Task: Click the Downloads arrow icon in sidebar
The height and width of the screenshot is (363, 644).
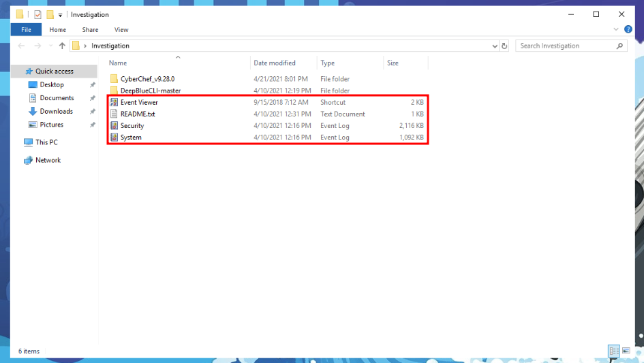Action: (x=33, y=111)
